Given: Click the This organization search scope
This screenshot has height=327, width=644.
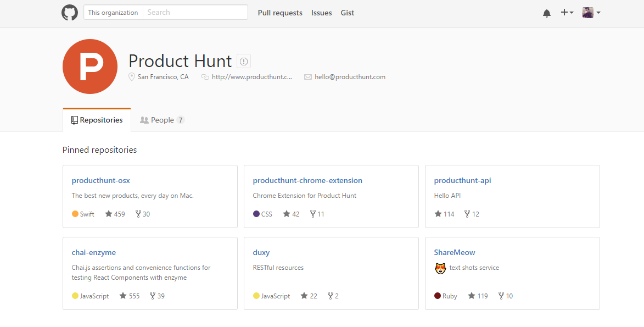Looking at the screenshot, I should [x=113, y=13].
